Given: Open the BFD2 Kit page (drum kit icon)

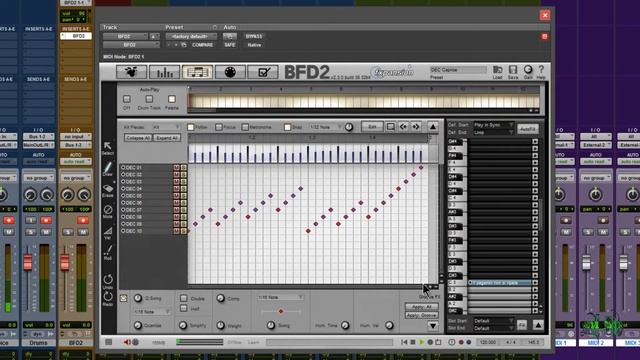Looking at the screenshot, I should tap(131, 72).
